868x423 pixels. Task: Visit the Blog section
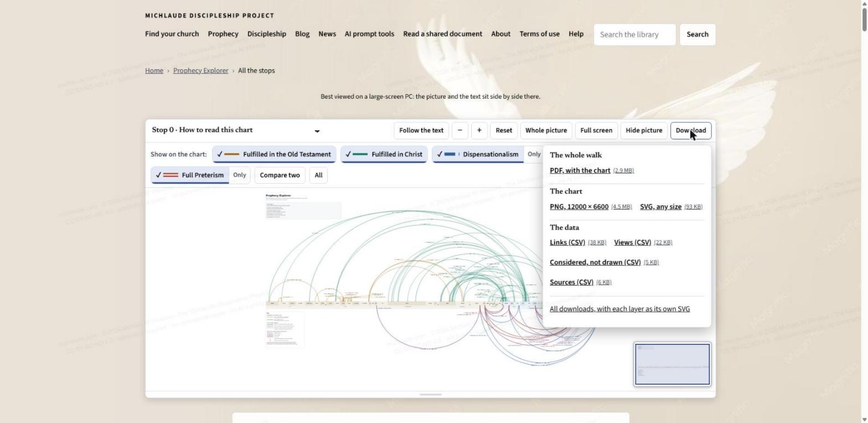coord(302,34)
